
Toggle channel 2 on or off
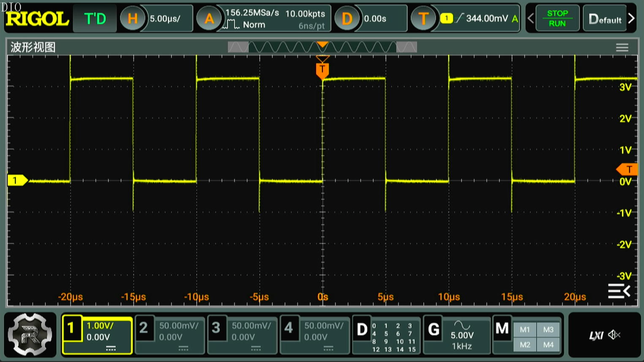click(144, 328)
